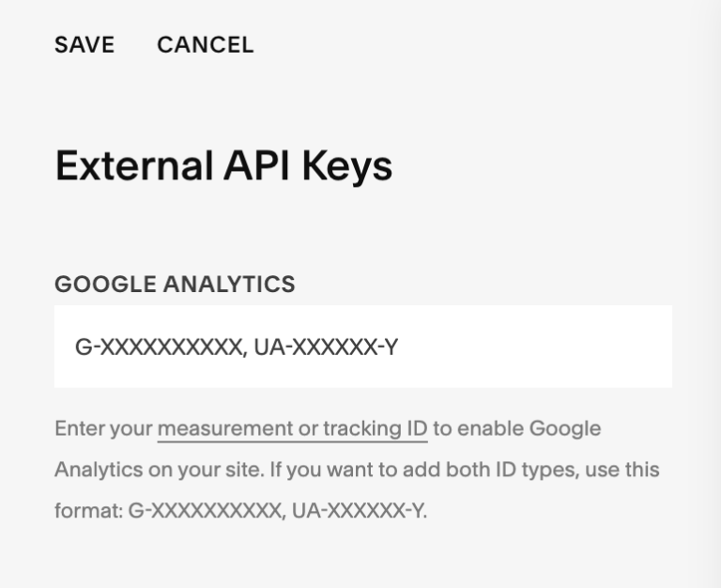721x588 pixels.
Task: Click the SAVE button
Action: (84, 45)
